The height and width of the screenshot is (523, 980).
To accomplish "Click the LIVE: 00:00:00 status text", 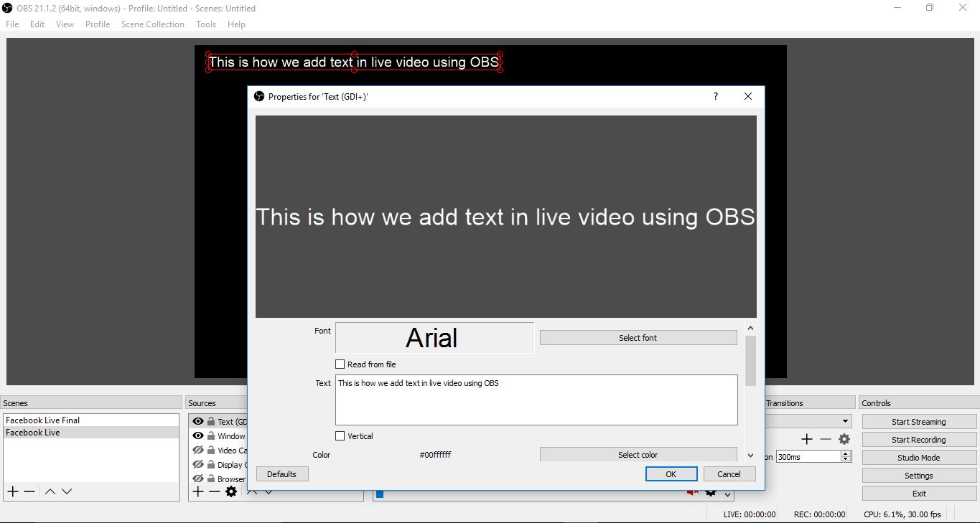I will [750, 514].
